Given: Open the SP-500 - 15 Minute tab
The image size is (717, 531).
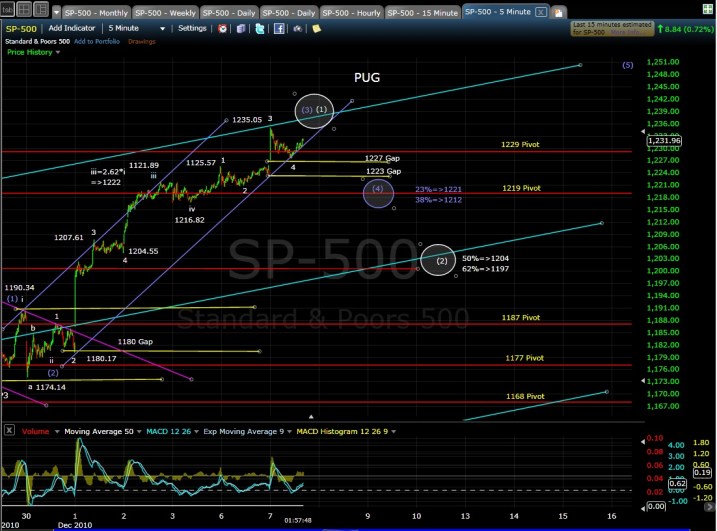Looking at the screenshot, I should pyautogui.click(x=422, y=13).
